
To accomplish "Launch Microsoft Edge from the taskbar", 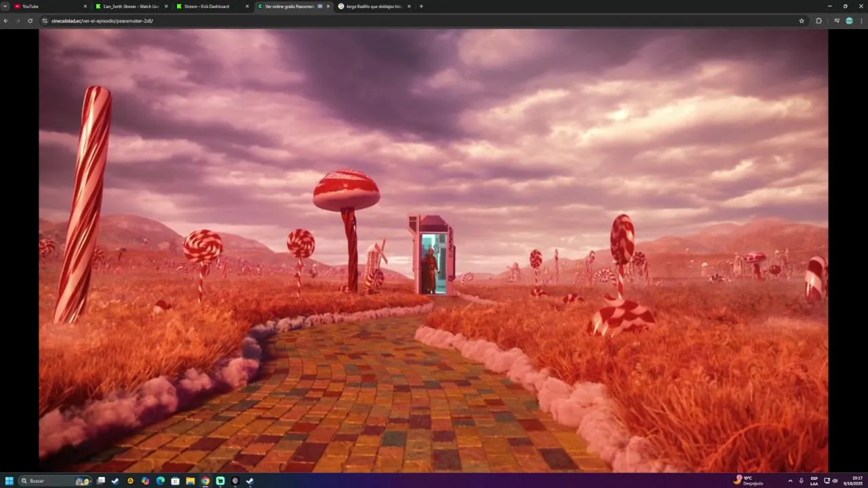I will (161, 481).
